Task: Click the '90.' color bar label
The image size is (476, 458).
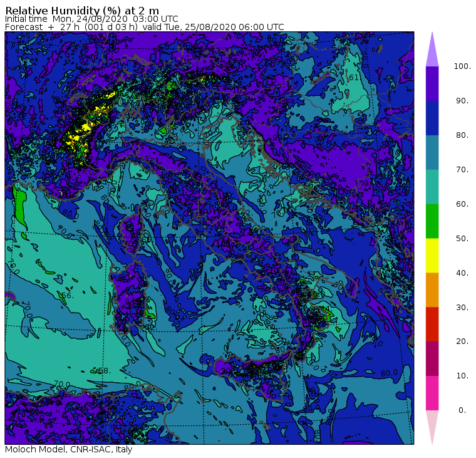Action: point(462,101)
